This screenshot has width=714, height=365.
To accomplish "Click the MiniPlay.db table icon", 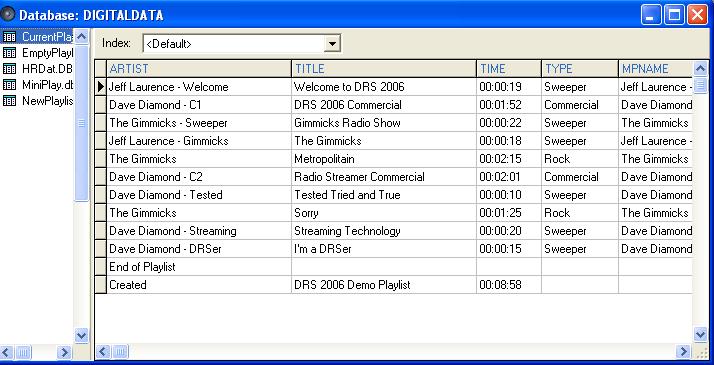I will click(x=9, y=85).
